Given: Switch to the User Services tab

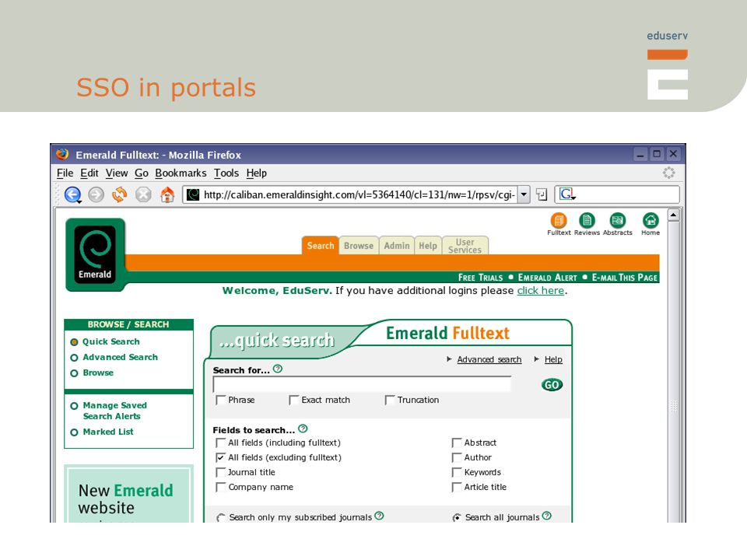Looking at the screenshot, I should click(465, 246).
